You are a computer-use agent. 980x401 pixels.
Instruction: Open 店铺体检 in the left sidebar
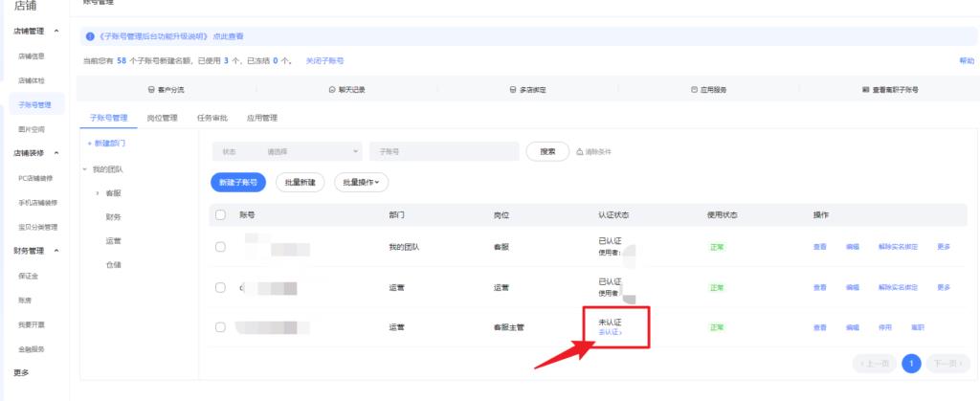coord(32,80)
